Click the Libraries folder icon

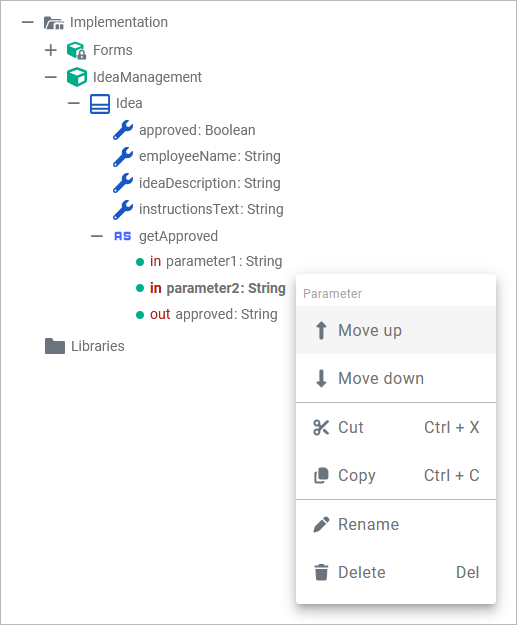pos(55,346)
